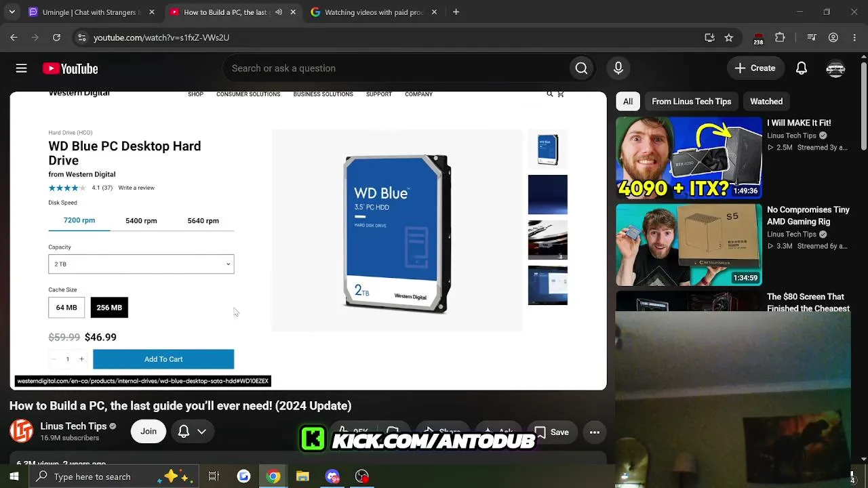This screenshot has height=488, width=868.
Task: Open the Chrome three-dot menu
Action: tap(854, 38)
